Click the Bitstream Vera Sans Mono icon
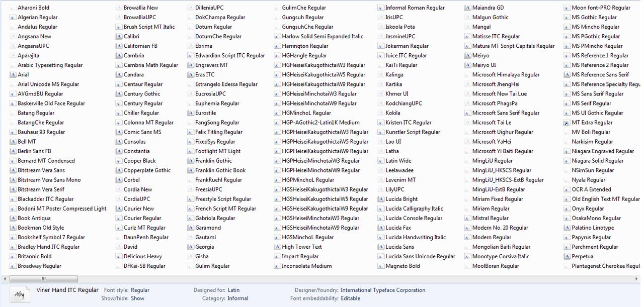This screenshot has height=307, width=644. [13, 180]
